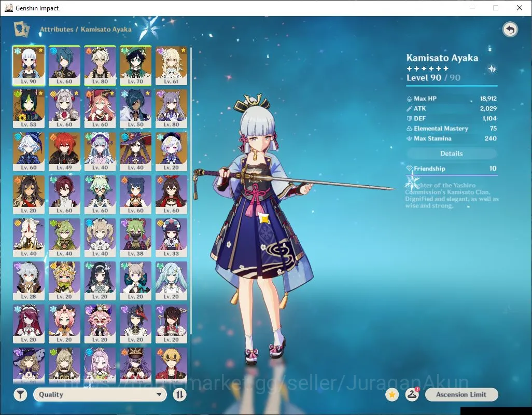532x415 pixels.
Task: Toggle the favorite star icon for Ayaka
Action: (392, 395)
